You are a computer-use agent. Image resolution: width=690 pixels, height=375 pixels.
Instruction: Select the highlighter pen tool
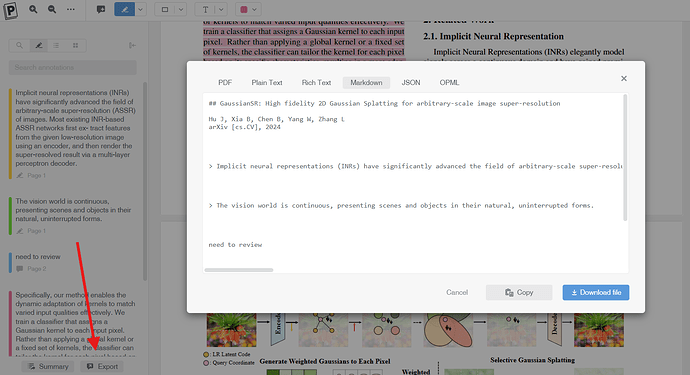tap(125, 9)
